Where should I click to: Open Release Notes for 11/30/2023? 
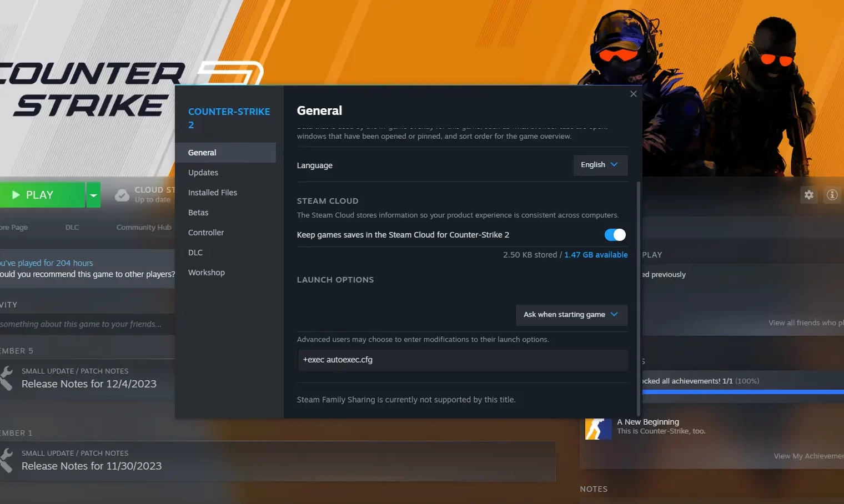[x=92, y=466]
